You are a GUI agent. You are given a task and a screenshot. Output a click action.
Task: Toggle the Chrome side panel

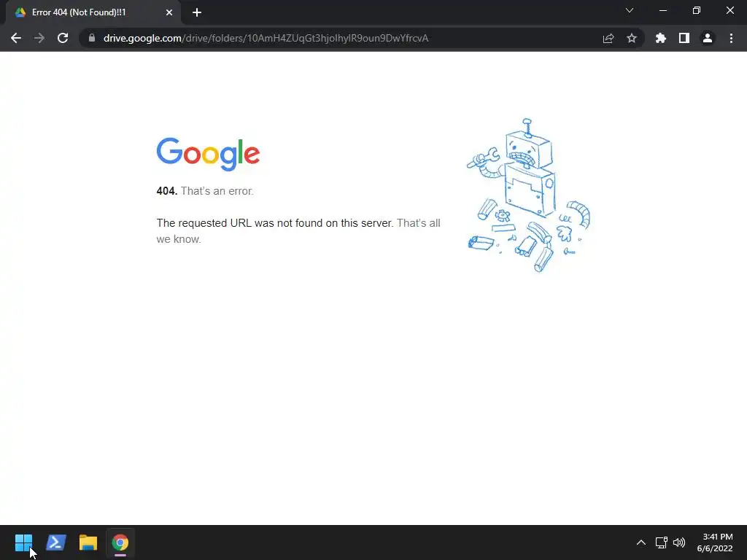tap(684, 38)
